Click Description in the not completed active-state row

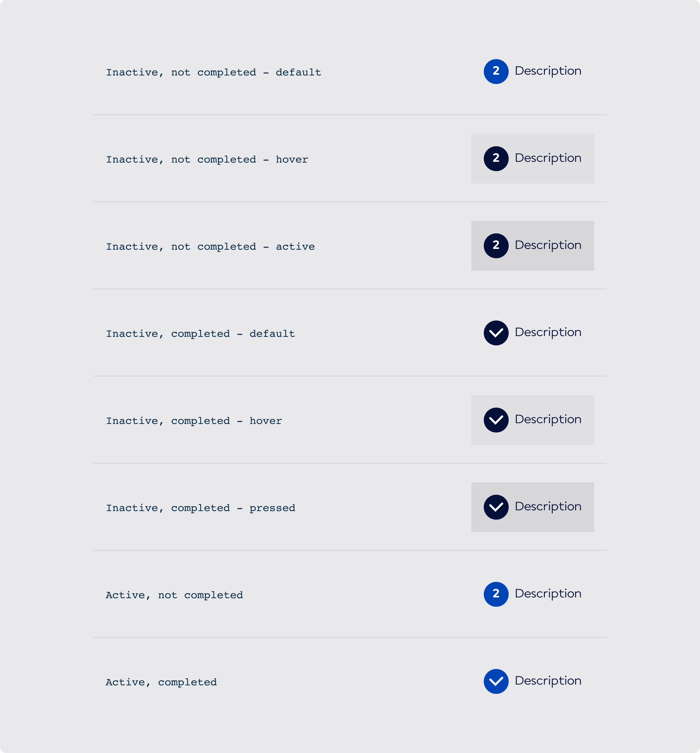click(x=548, y=245)
